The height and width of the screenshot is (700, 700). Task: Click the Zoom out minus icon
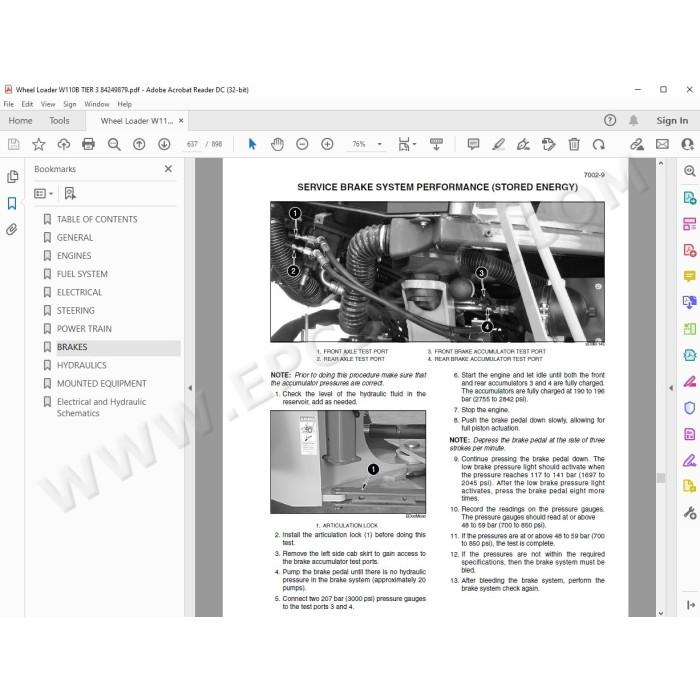(x=302, y=144)
